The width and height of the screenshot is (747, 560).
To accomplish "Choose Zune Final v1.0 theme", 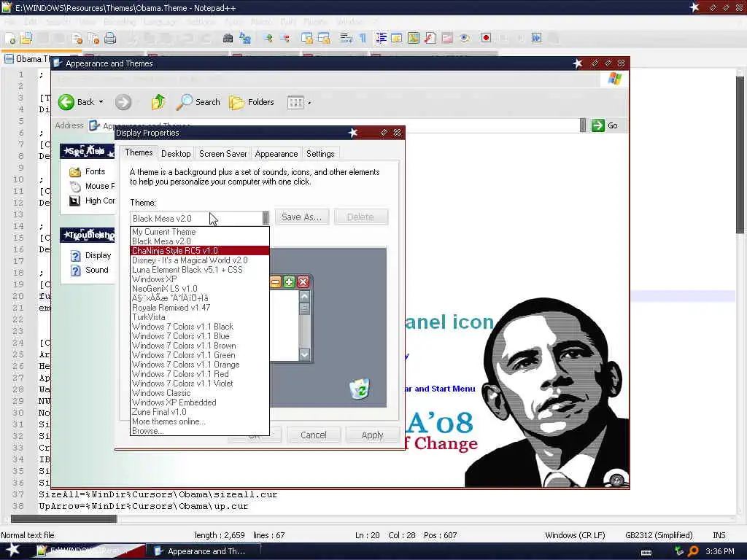I will [x=200, y=412].
